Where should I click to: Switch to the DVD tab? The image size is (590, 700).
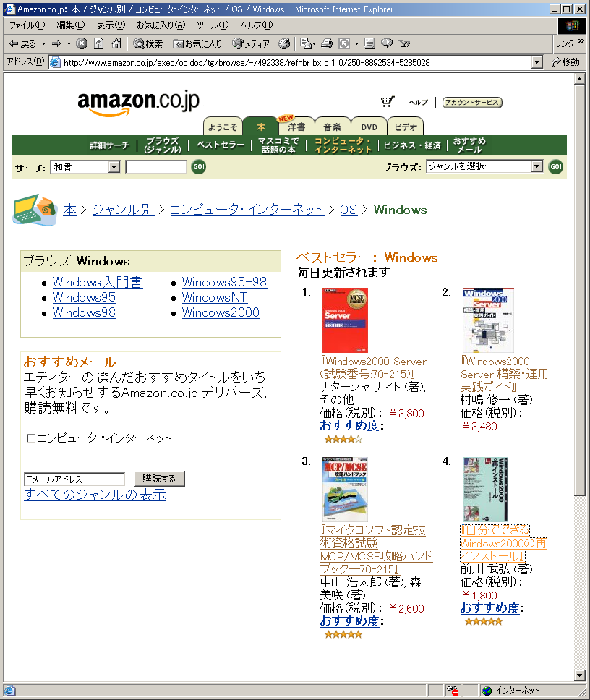369,127
